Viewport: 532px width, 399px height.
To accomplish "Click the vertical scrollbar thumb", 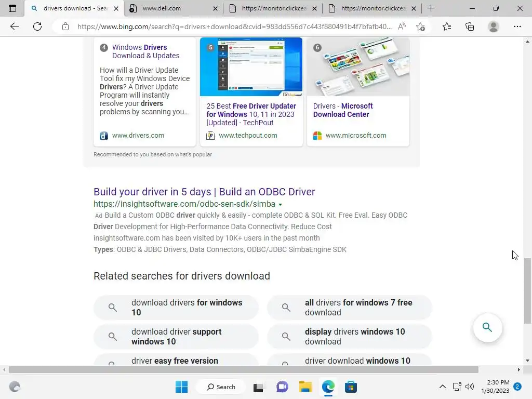I will [x=527, y=291].
